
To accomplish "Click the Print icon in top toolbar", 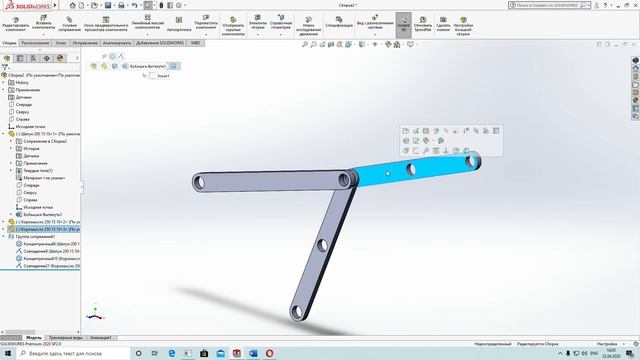I will pos(121,5).
